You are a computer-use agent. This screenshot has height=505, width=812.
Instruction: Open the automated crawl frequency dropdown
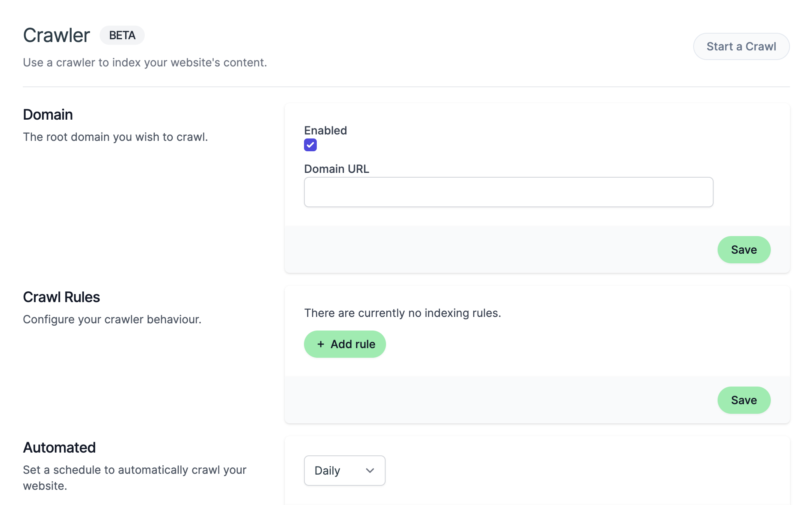344,471
